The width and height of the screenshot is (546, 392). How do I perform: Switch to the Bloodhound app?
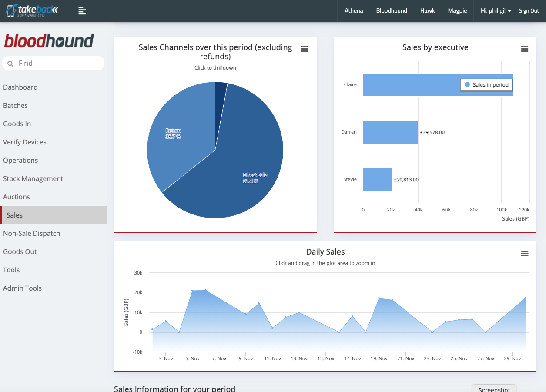coord(392,11)
